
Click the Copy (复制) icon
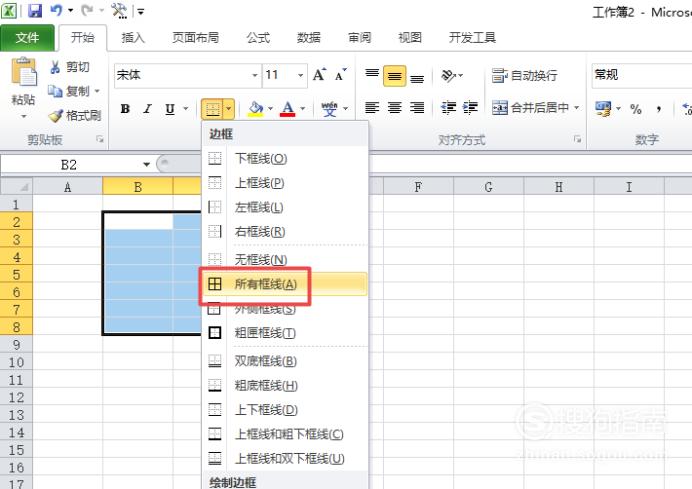click(x=55, y=91)
